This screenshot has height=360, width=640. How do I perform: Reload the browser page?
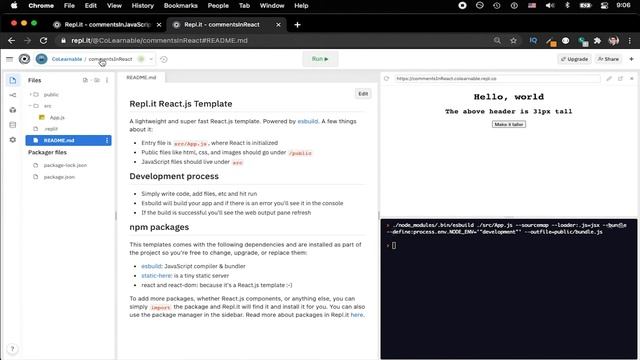pyautogui.click(x=43, y=40)
